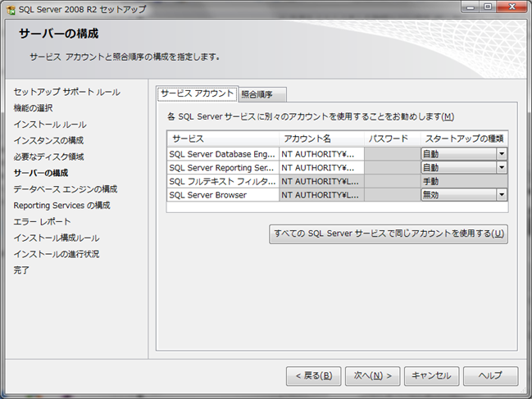Viewport: 532px width, 399px height.
Task: Switch to the 照合順序 tab
Action: tap(262, 94)
